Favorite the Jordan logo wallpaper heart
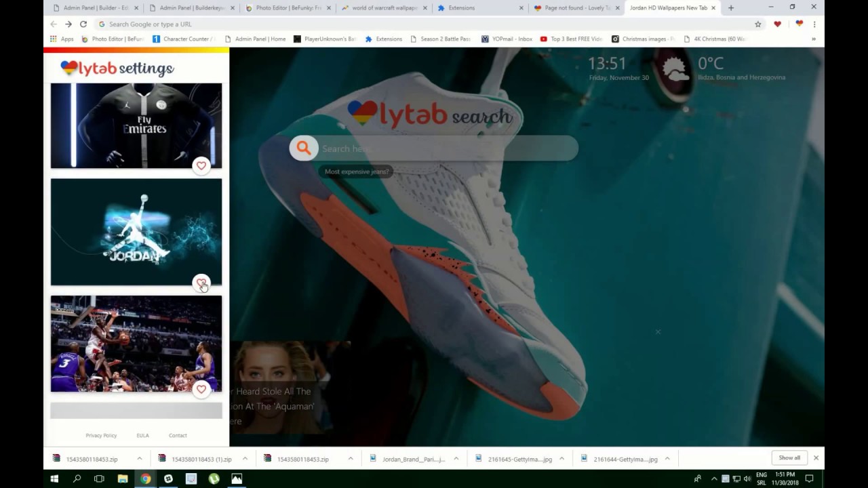This screenshot has width=868, height=488. click(x=201, y=283)
